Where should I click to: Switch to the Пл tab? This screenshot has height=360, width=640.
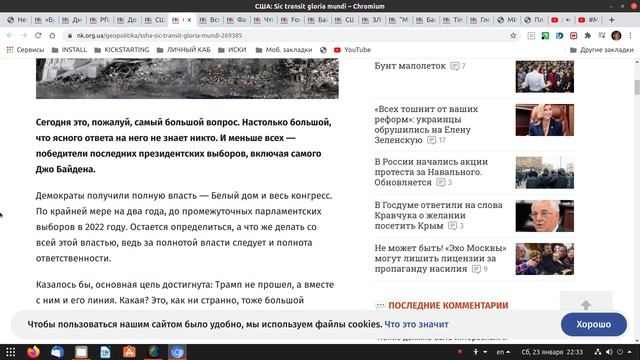[x=535, y=20]
